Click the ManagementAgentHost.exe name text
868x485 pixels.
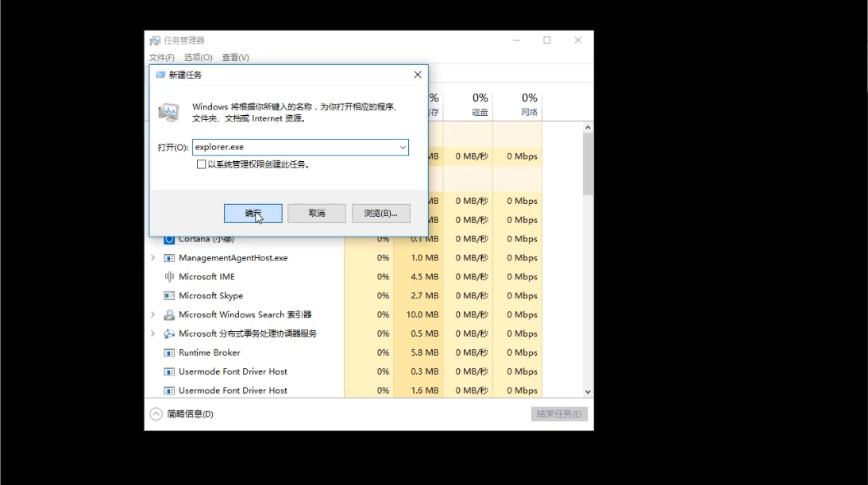[233, 258]
